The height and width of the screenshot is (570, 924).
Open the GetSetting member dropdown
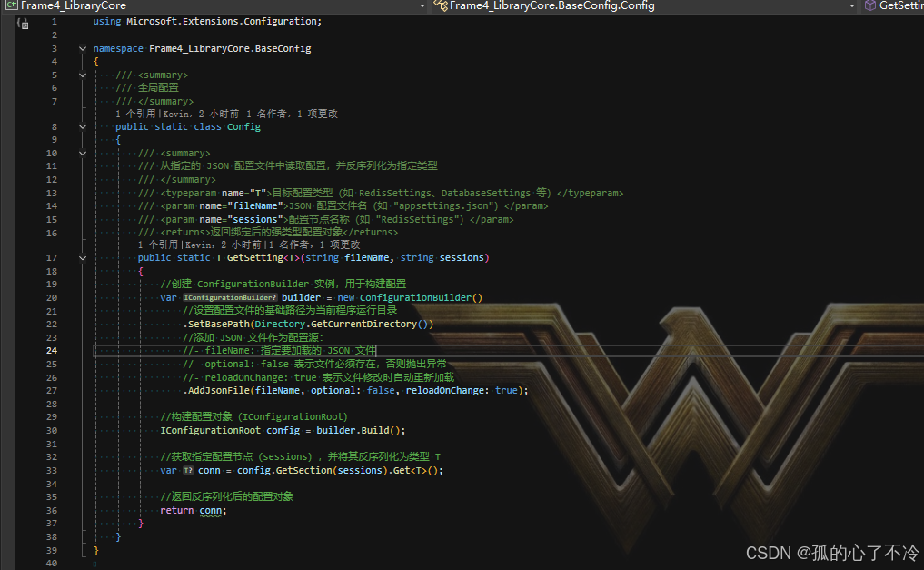pyautogui.click(x=893, y=5)
